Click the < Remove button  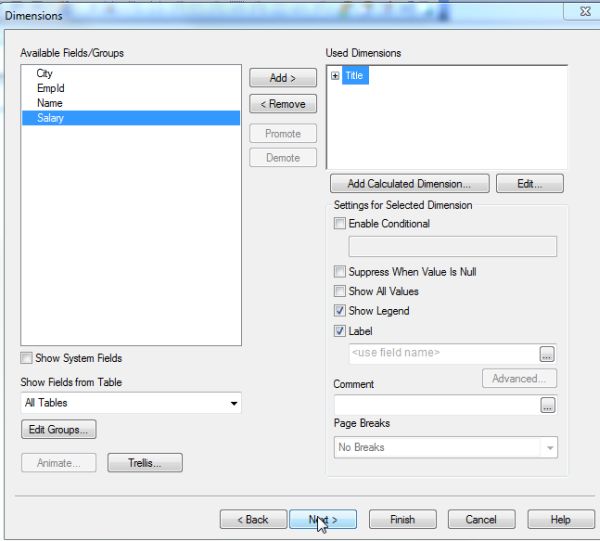point(283,104)
